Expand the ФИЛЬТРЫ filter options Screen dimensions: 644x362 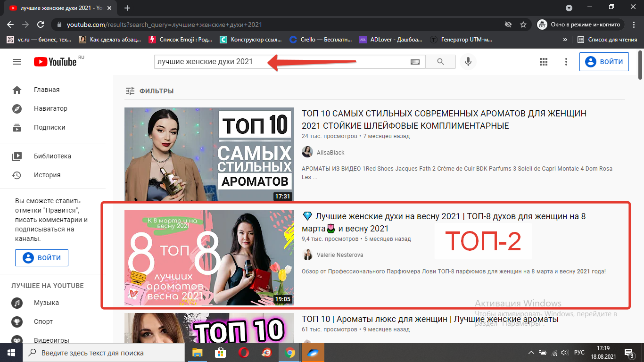tap(149, 91)
